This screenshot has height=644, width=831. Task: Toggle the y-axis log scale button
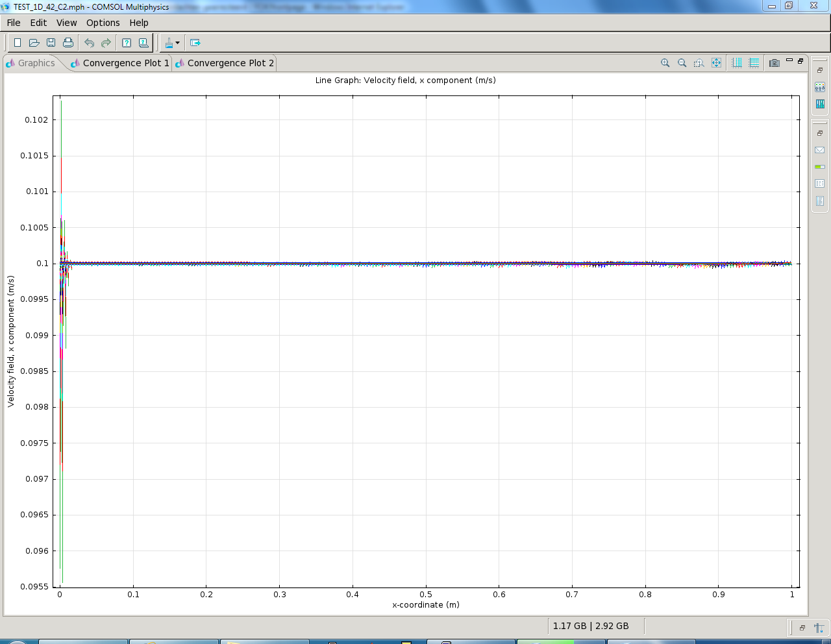tap(754, 63)
